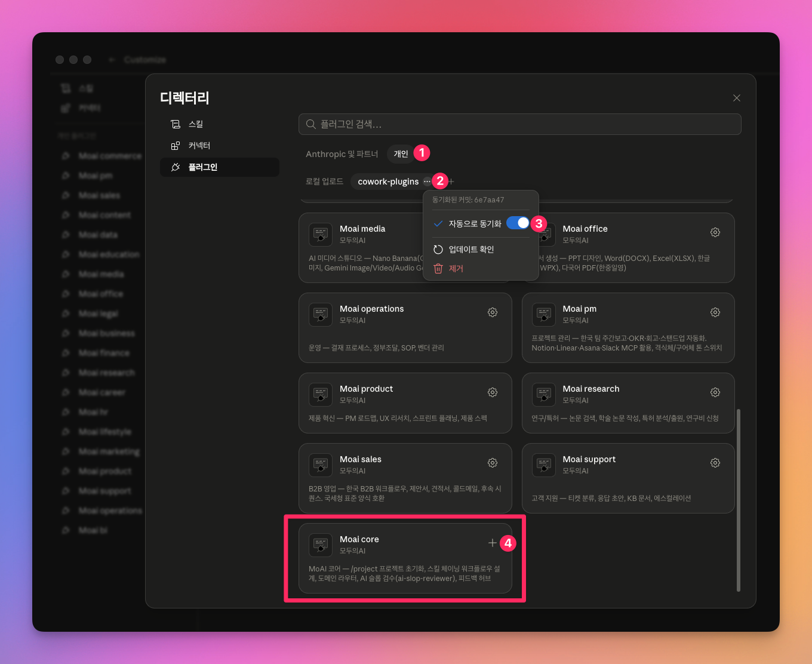Open the Moai support plugin card
The height and width of the screenshot is (664, 812).
pos(628,478)
